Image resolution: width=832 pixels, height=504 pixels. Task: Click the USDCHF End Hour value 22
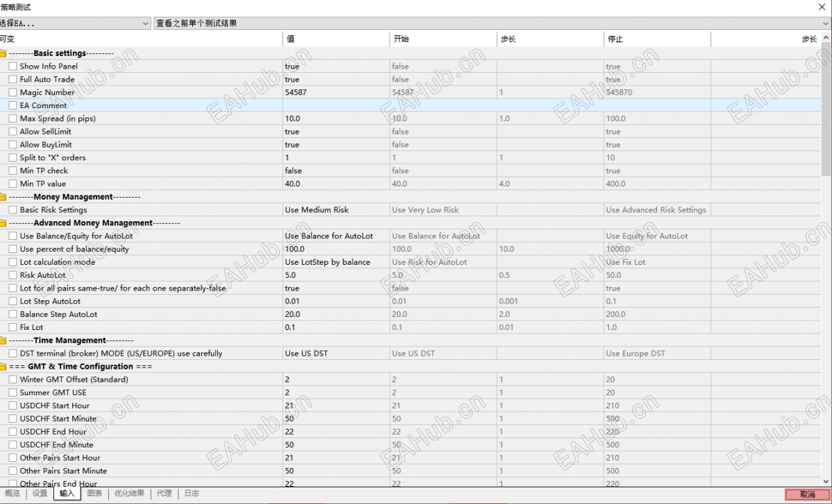[289, 431]
